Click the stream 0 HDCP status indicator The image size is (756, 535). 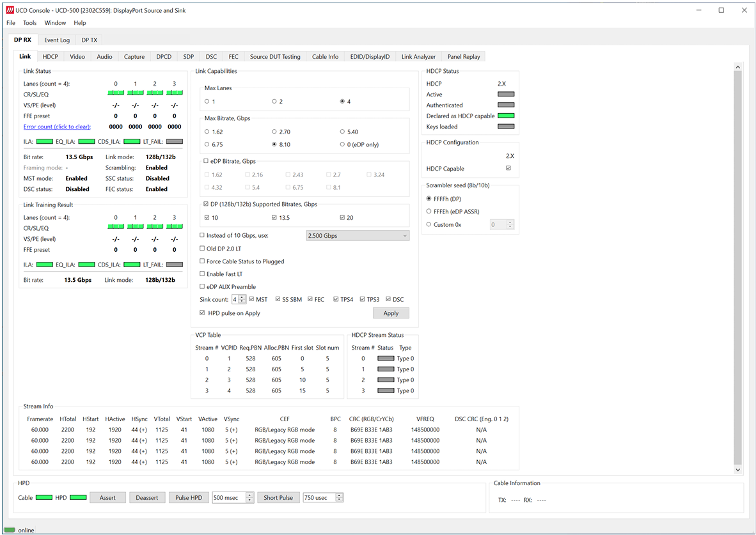tap(386, 359)
